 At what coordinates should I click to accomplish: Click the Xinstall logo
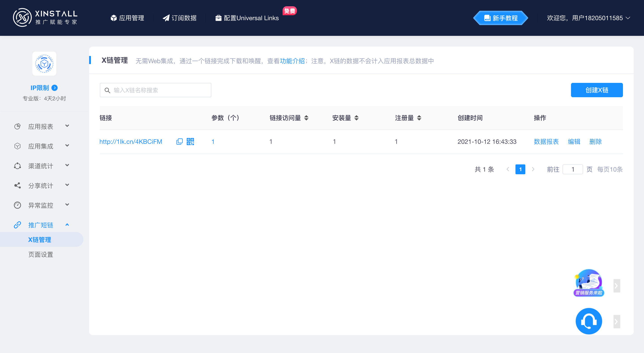(x=45, y=17)
